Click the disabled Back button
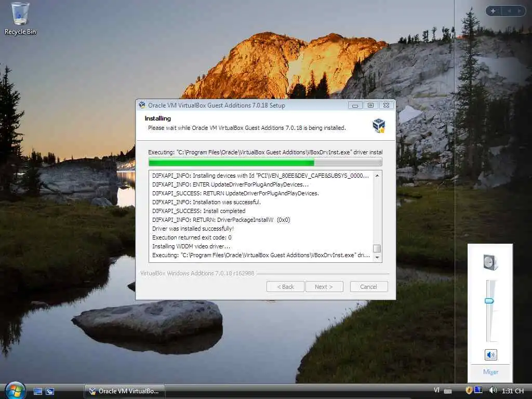Screen dimensions: 532x399 pyautogui.click(x=285, y=287)
